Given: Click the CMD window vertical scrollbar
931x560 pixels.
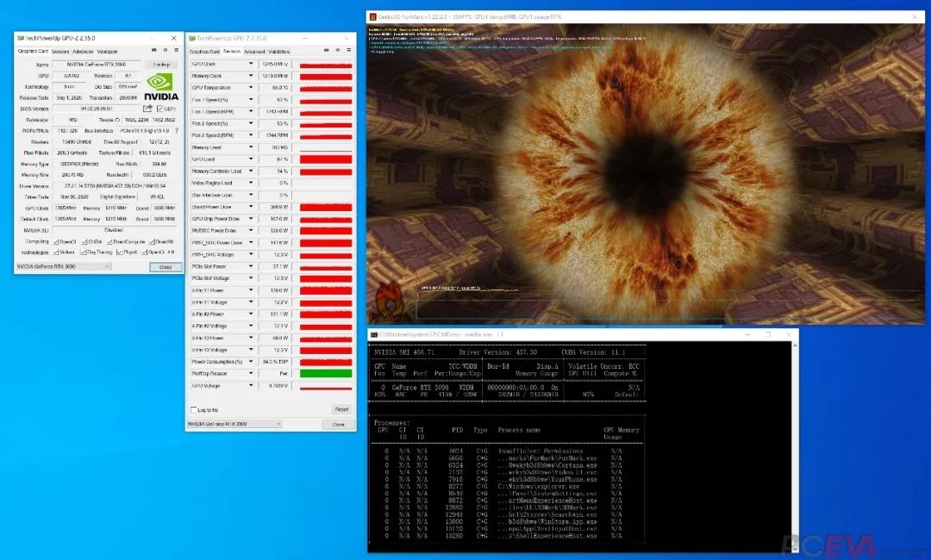Looking at the screenshot, I should [795, 446].
